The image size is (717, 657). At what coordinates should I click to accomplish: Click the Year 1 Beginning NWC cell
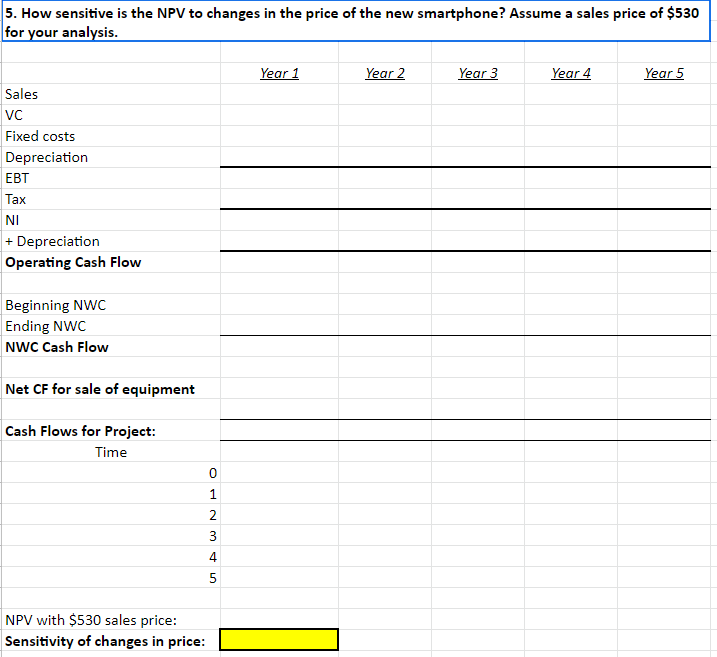tap(279, 305)
